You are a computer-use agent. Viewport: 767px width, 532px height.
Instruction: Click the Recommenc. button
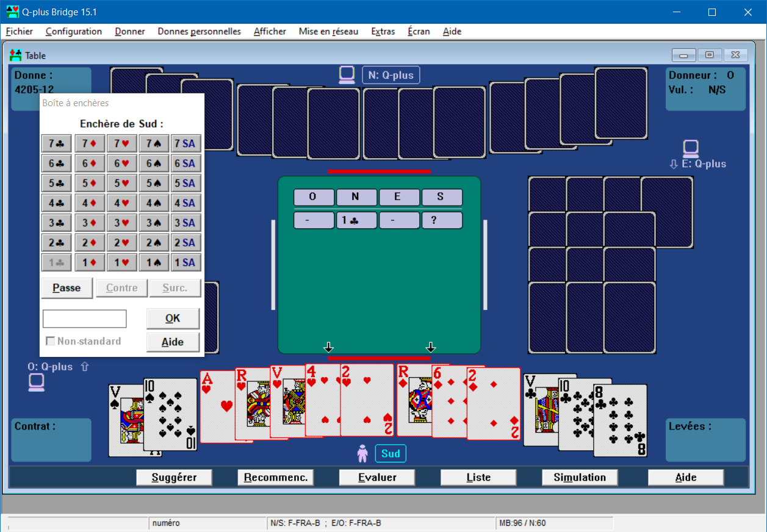276,478
